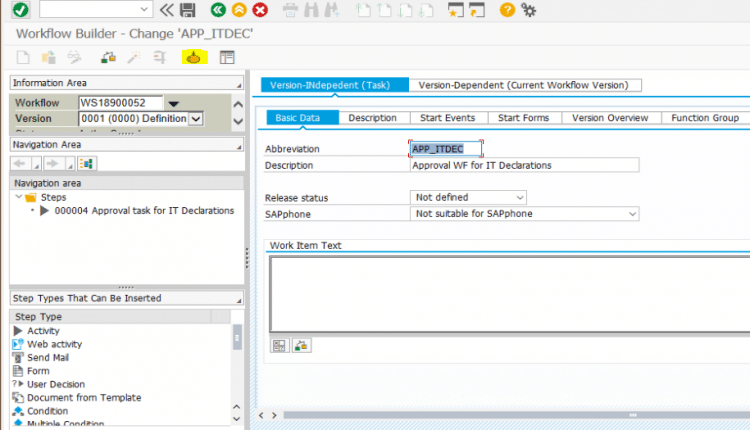Click the orange Exit up-arrow icon
Screen dimensions: 750x430
[x=239, y=10]
